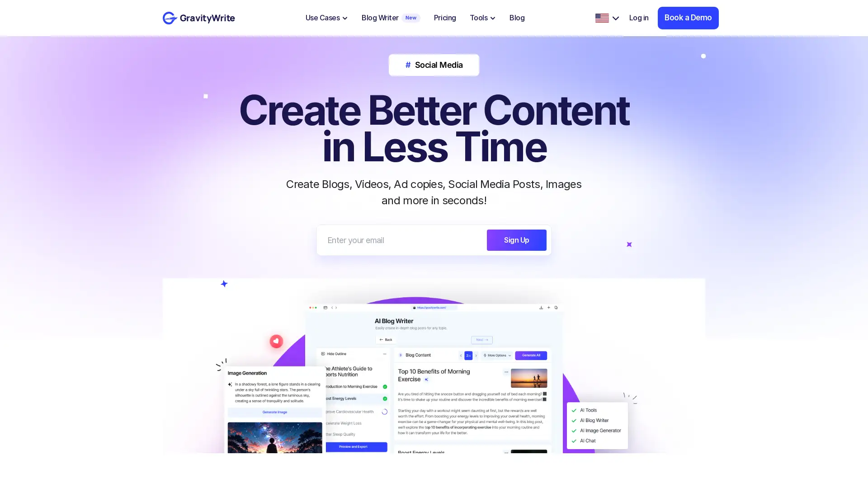Expand the Use Cases dropdown menu

[326, 18]
